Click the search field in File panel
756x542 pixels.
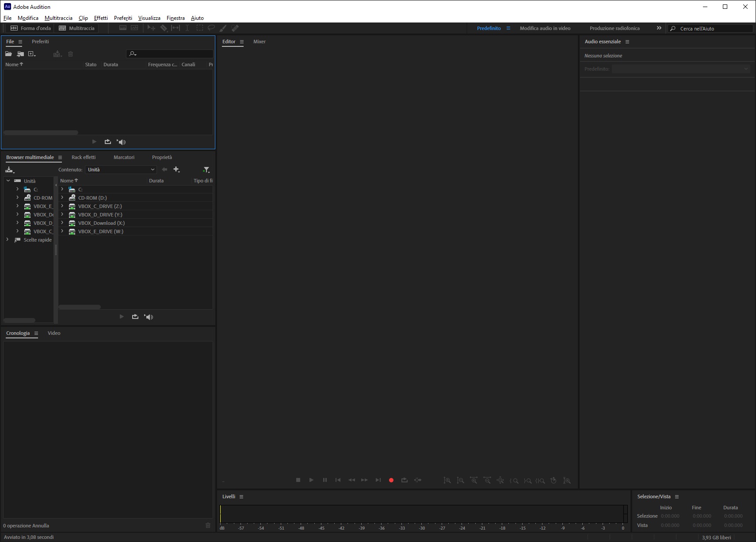(x=170, y=54)
